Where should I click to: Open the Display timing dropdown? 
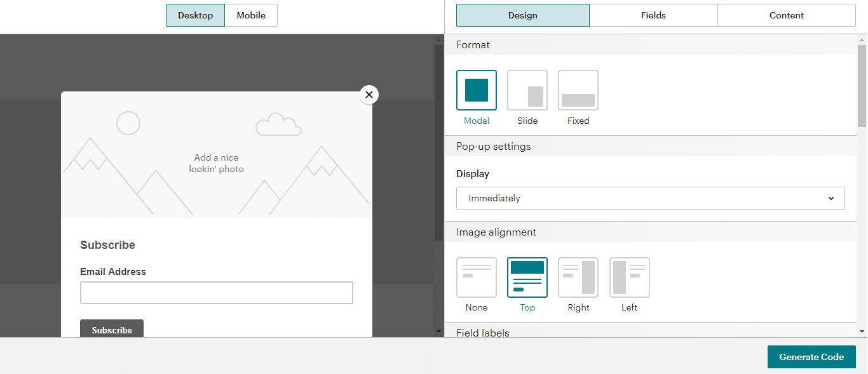[650, 197]
